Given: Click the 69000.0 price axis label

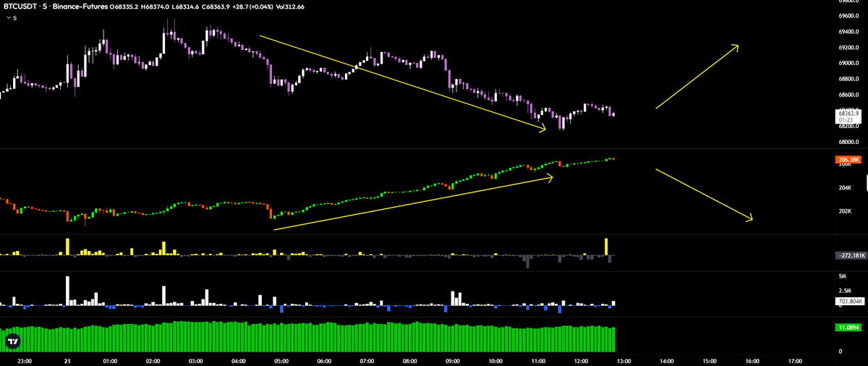Looking at the screenshot, I should (848, 64).
